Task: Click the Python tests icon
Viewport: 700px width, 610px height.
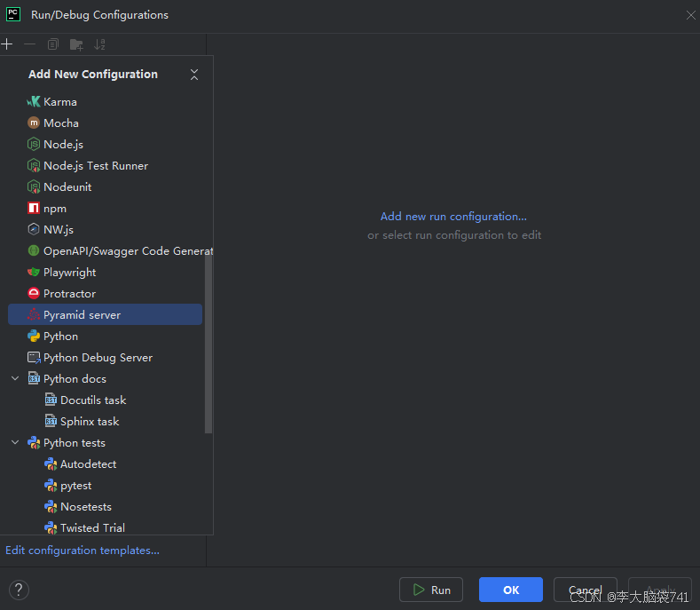Action: pyautogui.click(x=34, y=443)
